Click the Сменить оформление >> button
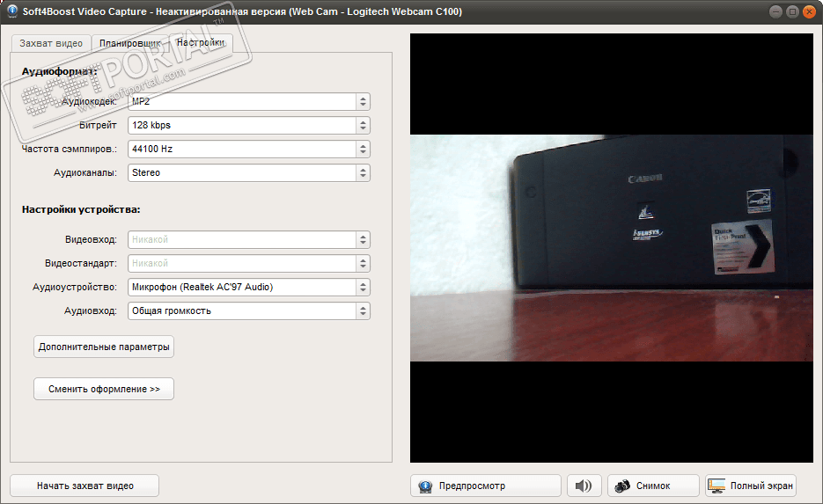Viewport: 823px width, 504px height. pos(104,389)
